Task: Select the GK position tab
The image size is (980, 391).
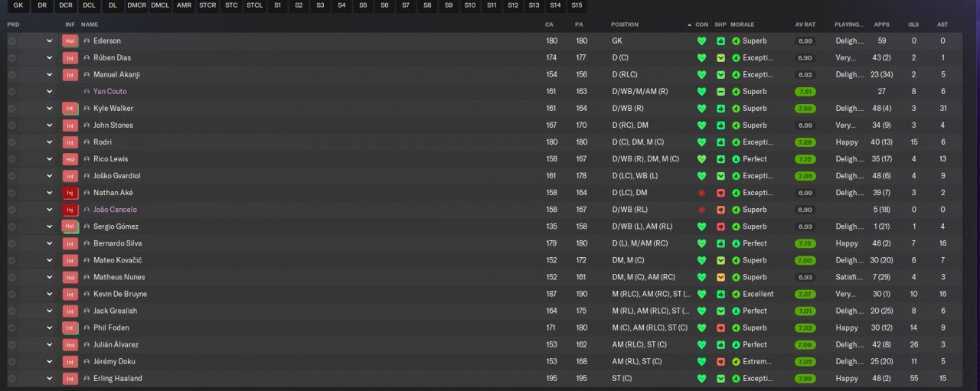Action: tap(18, 5)
